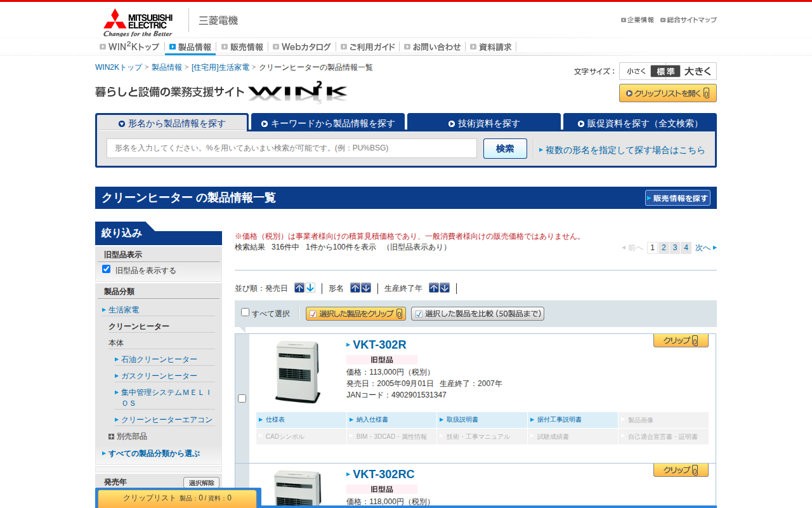This screenshot has width=812, height=508.
Task: Open 取扱説明書 for VKT-302R
Action: (482, 420)
